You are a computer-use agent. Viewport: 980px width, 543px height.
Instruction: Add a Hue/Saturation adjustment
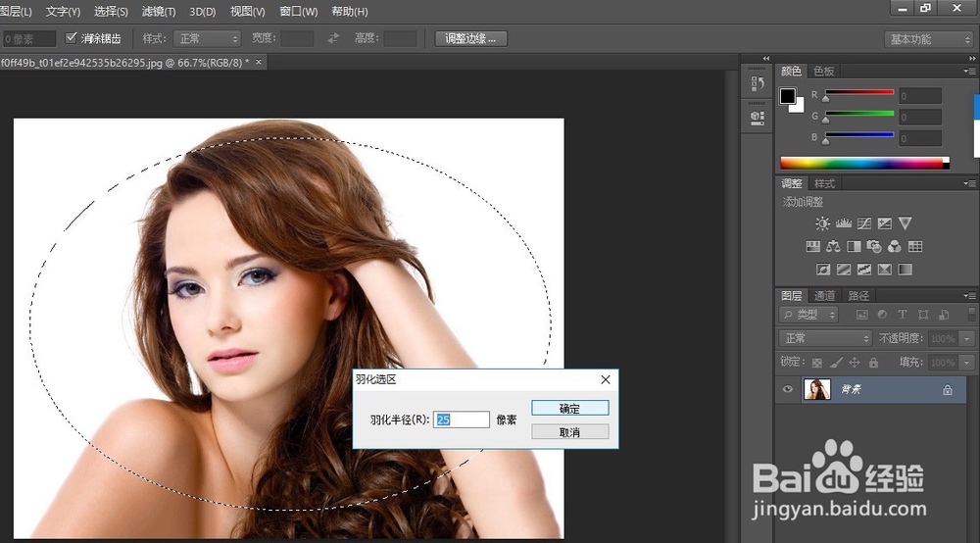(x=813, y=246)
